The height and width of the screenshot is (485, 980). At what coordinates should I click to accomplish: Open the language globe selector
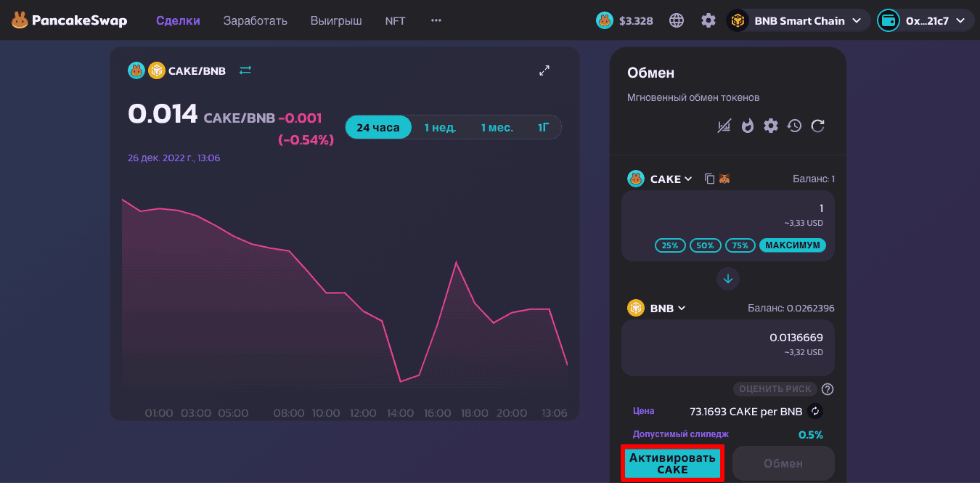tap(677, 20)
